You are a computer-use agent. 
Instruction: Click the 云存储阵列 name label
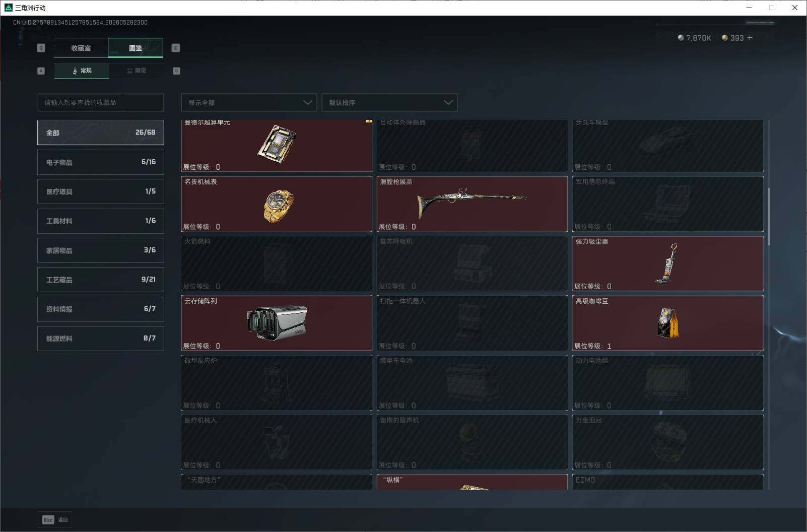200,301
